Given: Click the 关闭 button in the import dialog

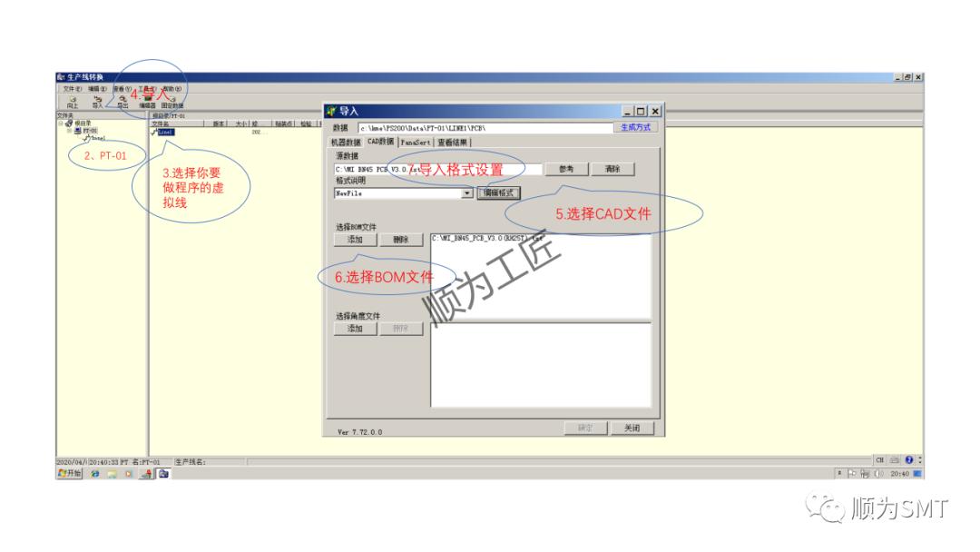Looking at the screenshot, I should pos(632,428).
